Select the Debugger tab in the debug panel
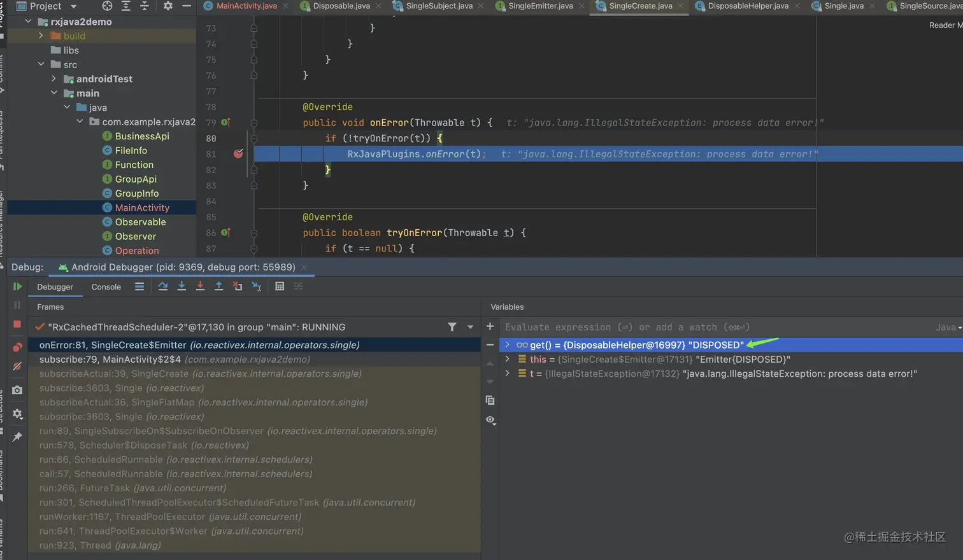Screen dimensions: 963x560 coord(55,287)
